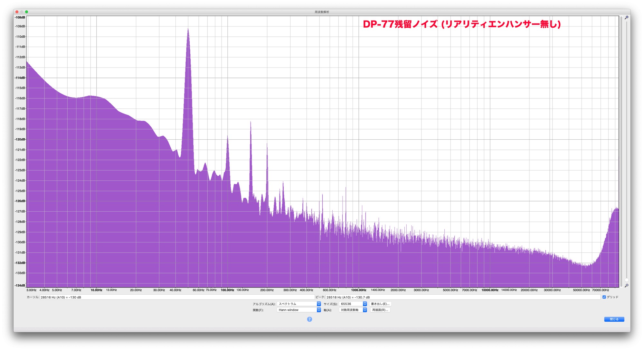
Task: Click the 2000.00Hz frequency axis label
Action: [398, 290]
